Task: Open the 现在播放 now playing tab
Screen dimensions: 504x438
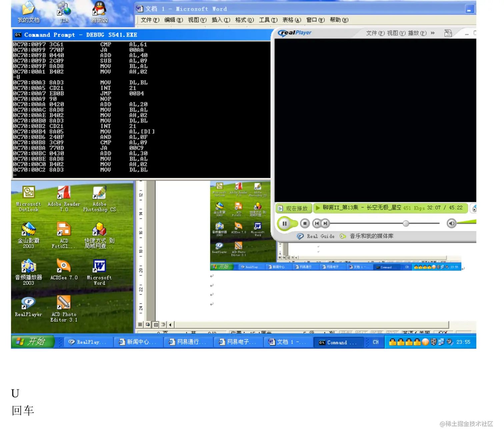Action: [x=294, y=208]
